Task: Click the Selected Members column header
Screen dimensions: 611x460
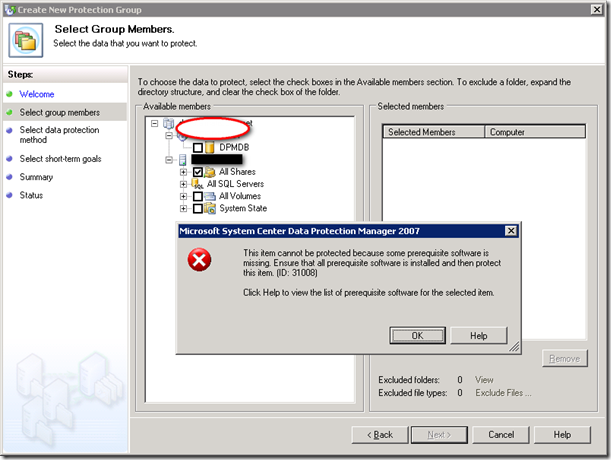Action: [x=434, y=132]
